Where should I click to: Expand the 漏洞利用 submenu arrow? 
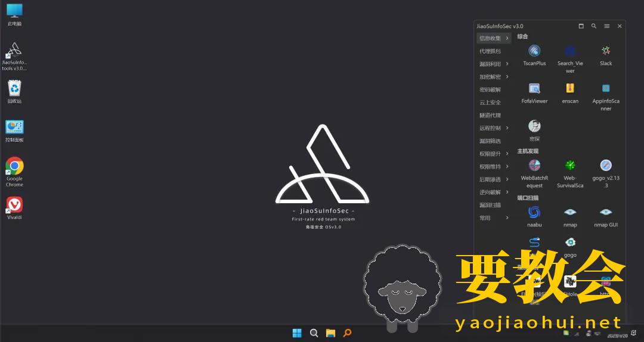(507, 64)
